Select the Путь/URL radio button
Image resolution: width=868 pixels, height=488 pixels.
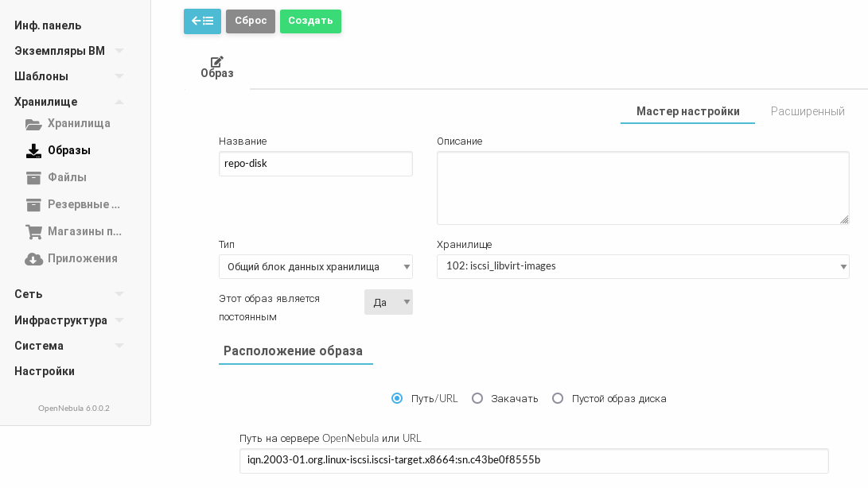397,398
